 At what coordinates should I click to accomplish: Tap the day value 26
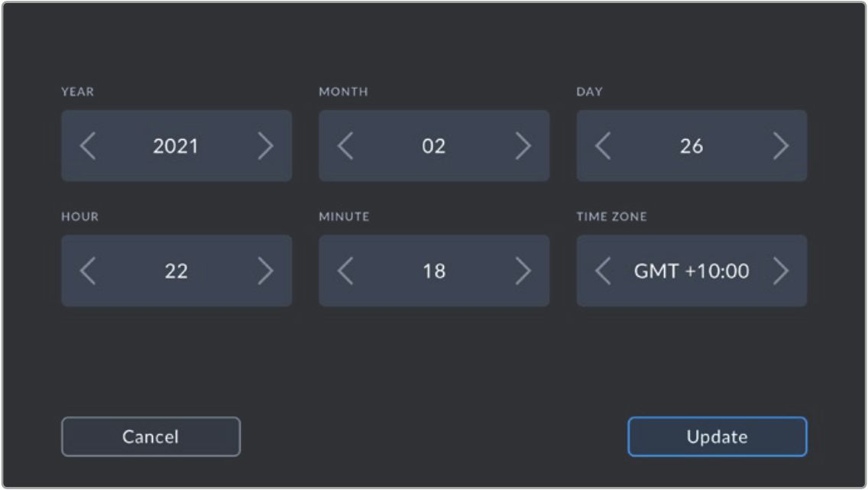tap(691, 146)
